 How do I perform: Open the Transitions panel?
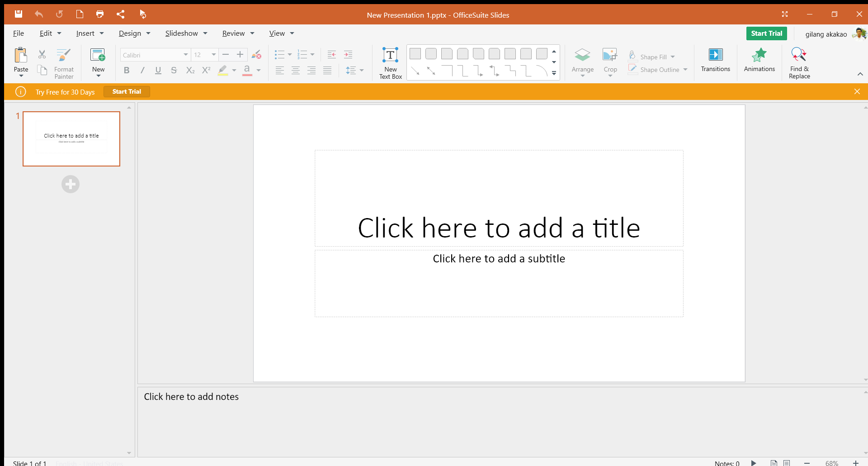(716, 60)
